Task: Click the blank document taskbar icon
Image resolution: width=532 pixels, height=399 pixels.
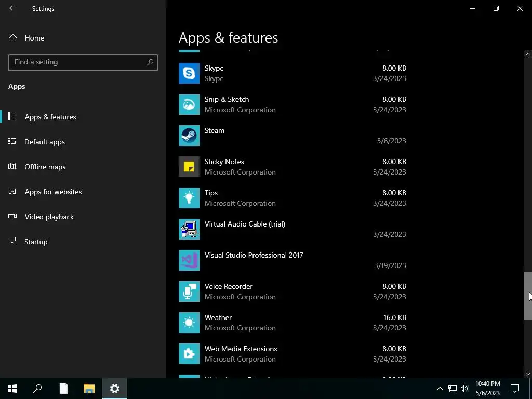Action: (x=63, y=389)
